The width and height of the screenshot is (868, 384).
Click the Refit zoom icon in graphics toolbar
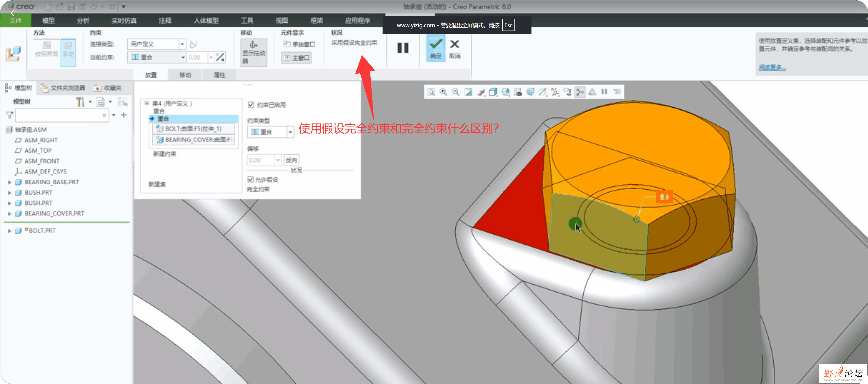click(x=431, y=92)
